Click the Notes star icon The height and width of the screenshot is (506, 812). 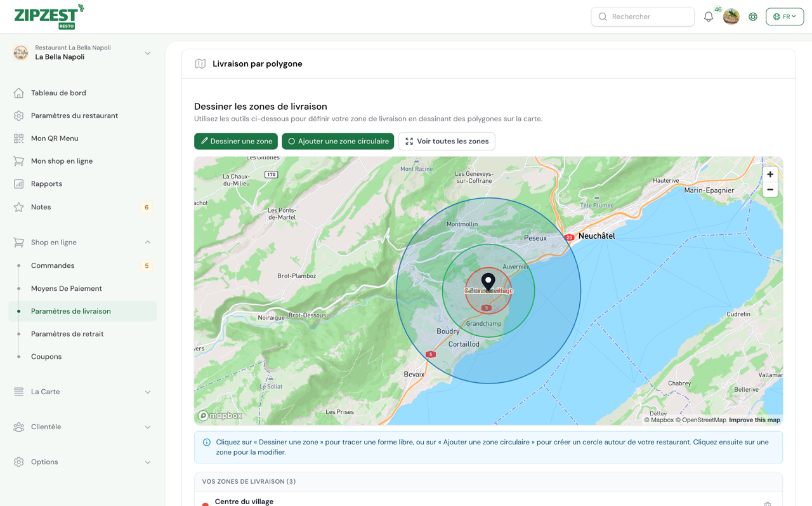tap(19, 207)
